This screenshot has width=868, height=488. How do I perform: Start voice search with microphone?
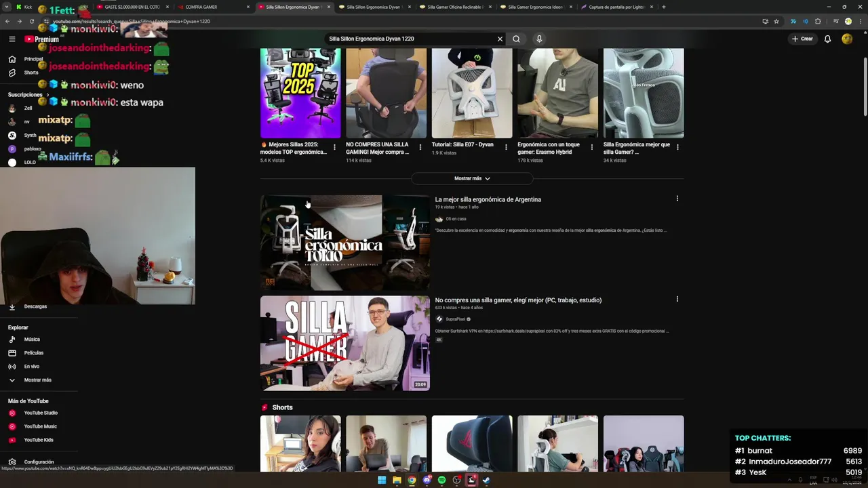coord(539,39)
